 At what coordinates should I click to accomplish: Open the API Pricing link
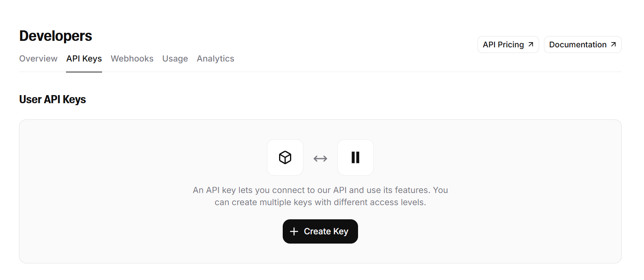pos(508,45)
